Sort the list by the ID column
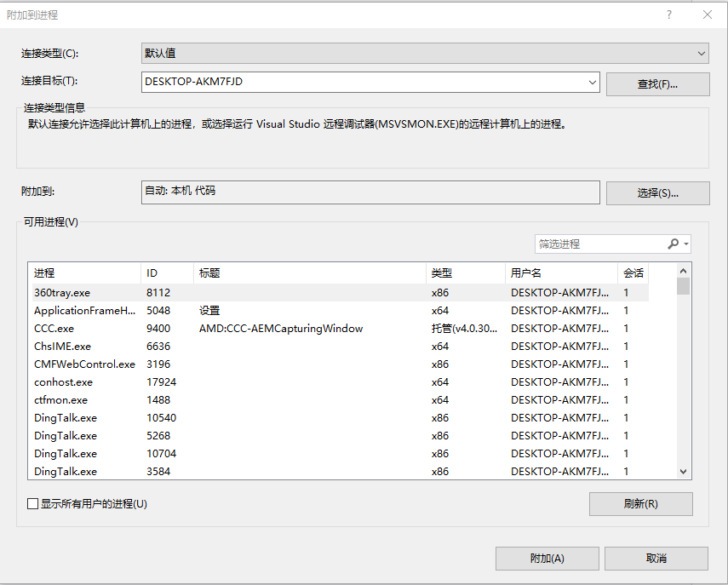728x585 pixels. coord(153,272)
